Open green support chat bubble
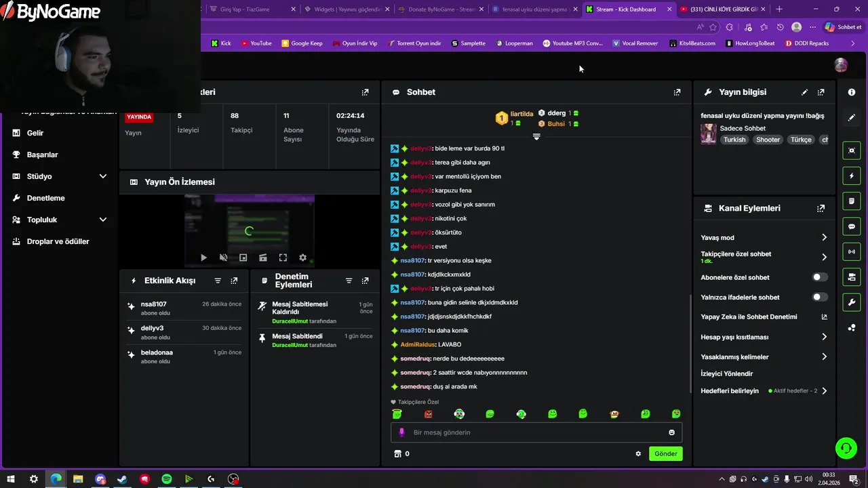 pos(846,447)
